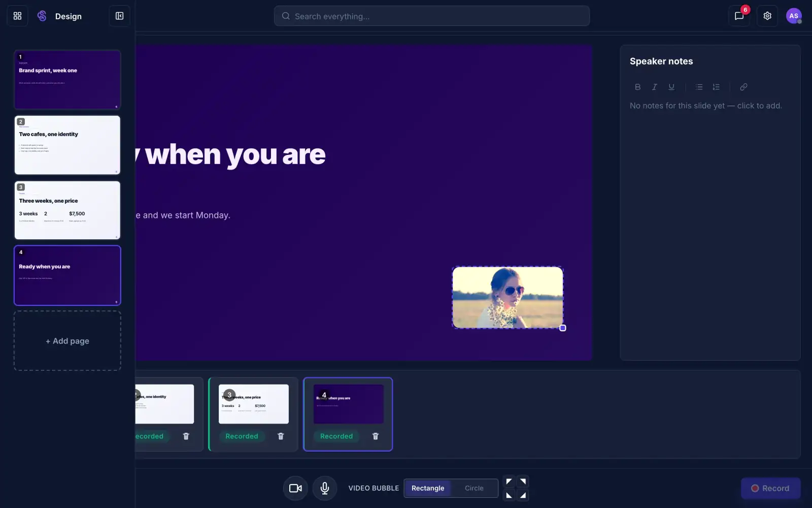Click the Recorded badge on clip 3
The width and height of the screenshot is (812, 508).
pos(242,436)
